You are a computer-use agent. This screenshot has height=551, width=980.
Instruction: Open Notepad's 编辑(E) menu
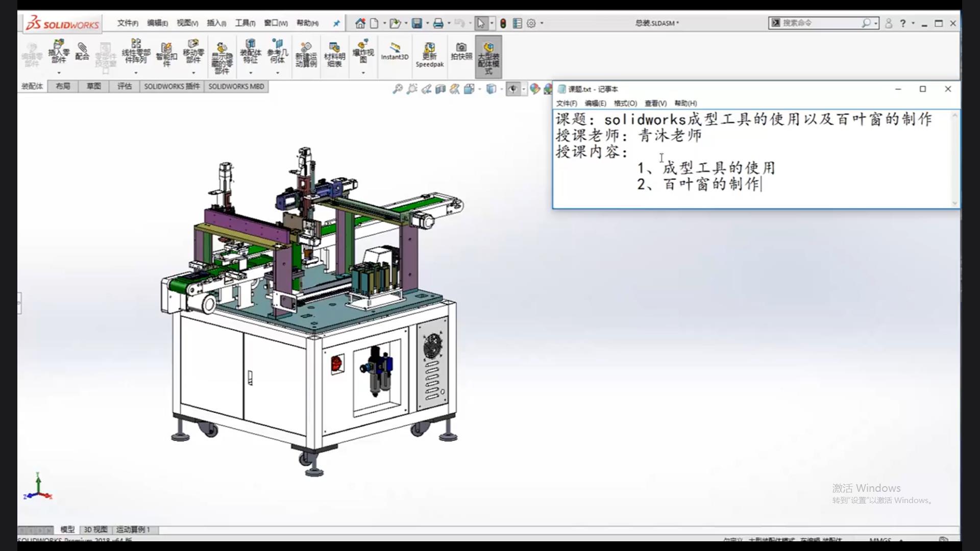(x=595, y=103)
